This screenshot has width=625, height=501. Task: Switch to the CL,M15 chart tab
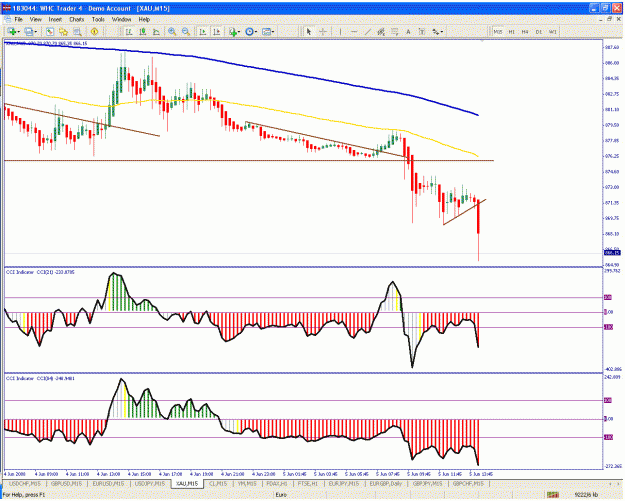[218, 483]
